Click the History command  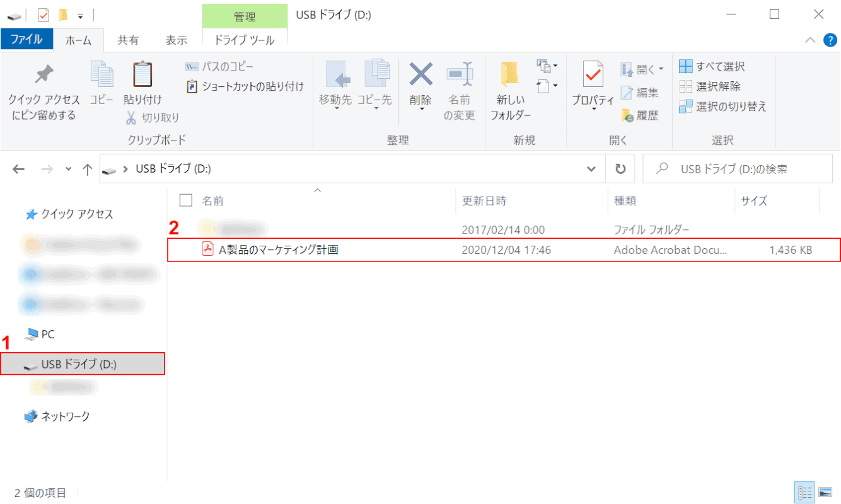click(640, 115)
